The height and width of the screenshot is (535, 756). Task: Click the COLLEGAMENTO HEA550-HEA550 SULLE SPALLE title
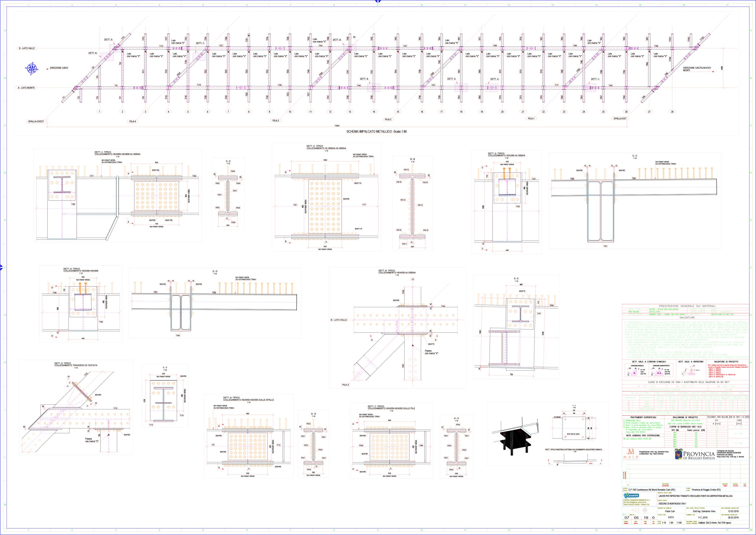249,400
